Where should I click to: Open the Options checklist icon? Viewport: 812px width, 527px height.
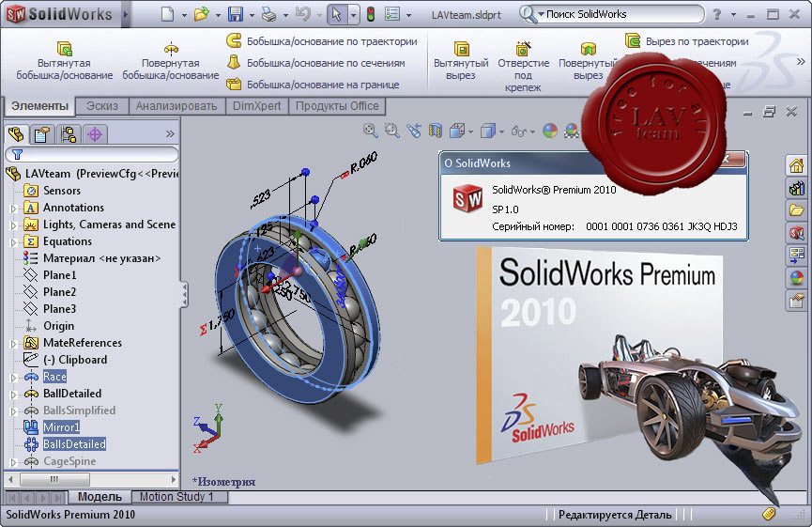tap(392, 14)
